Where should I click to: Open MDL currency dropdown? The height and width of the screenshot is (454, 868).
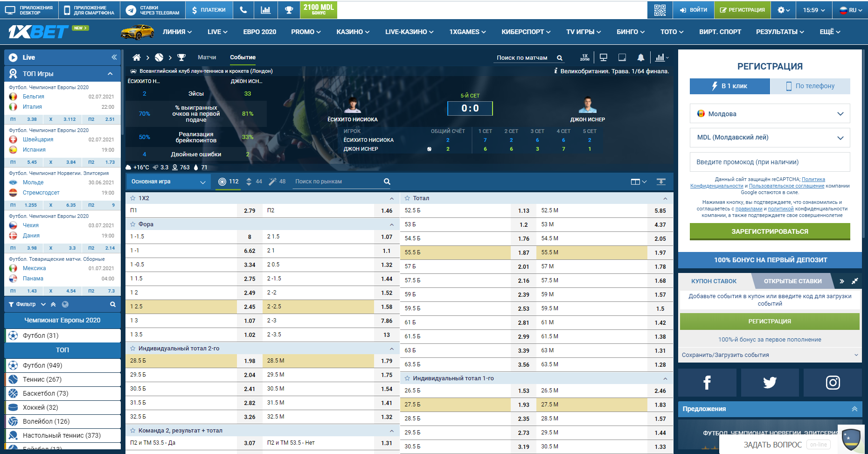coord(770,138)
